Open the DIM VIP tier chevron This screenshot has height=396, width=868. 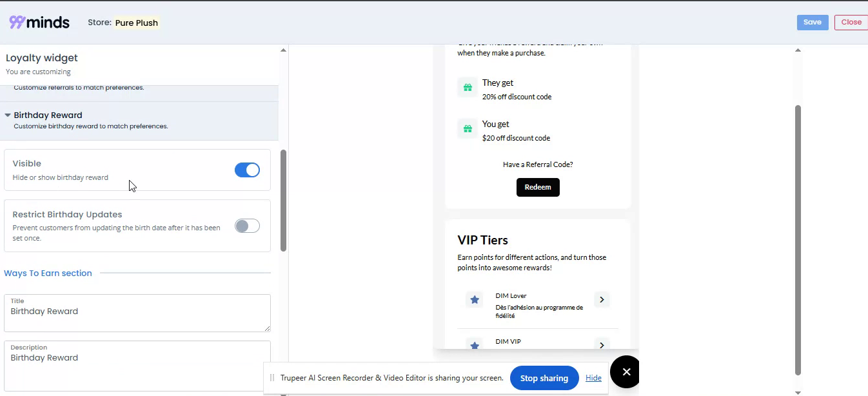point(602,345)
